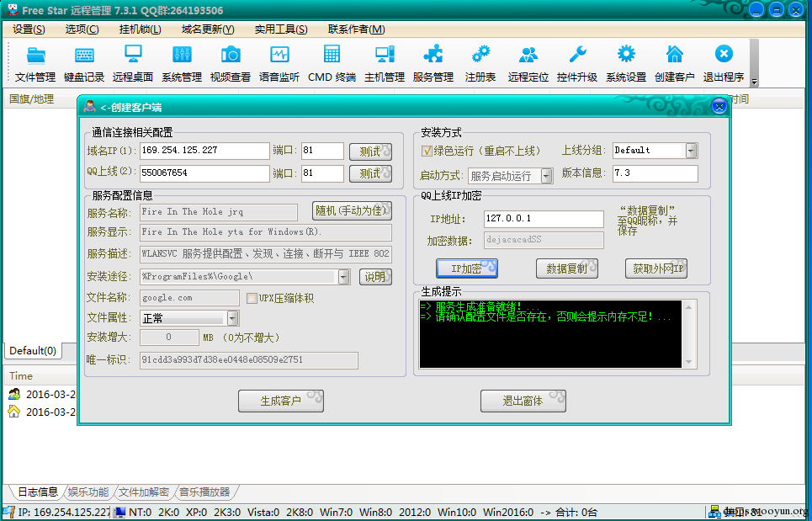Click the 获取外网IP button
Viewport: 812px width, 521px height.
coord(656,268)
